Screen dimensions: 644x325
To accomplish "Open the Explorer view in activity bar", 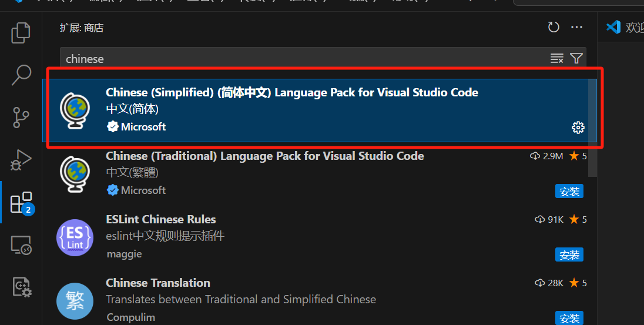I will pos(21,33).
